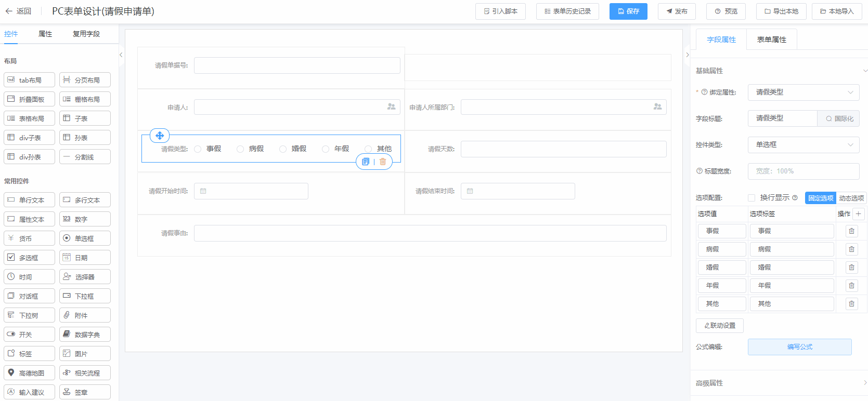The image size is (868, 401).
Task: Switch to the 表单属性 tab
Action: [x=771, y=39]
